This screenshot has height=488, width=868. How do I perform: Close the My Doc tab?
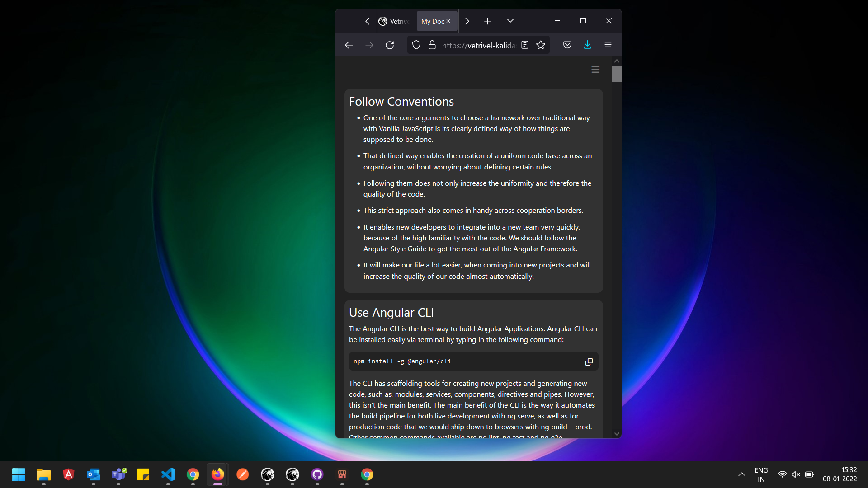pyautogui.click(x=448, y=21)
